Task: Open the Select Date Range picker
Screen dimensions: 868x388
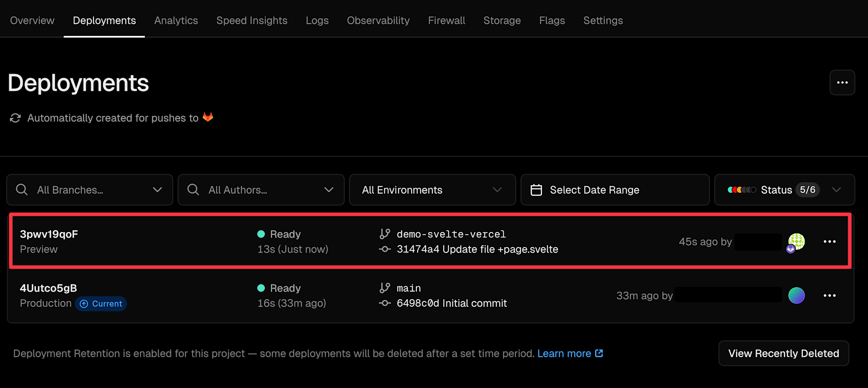Action: tap(594, 190)
